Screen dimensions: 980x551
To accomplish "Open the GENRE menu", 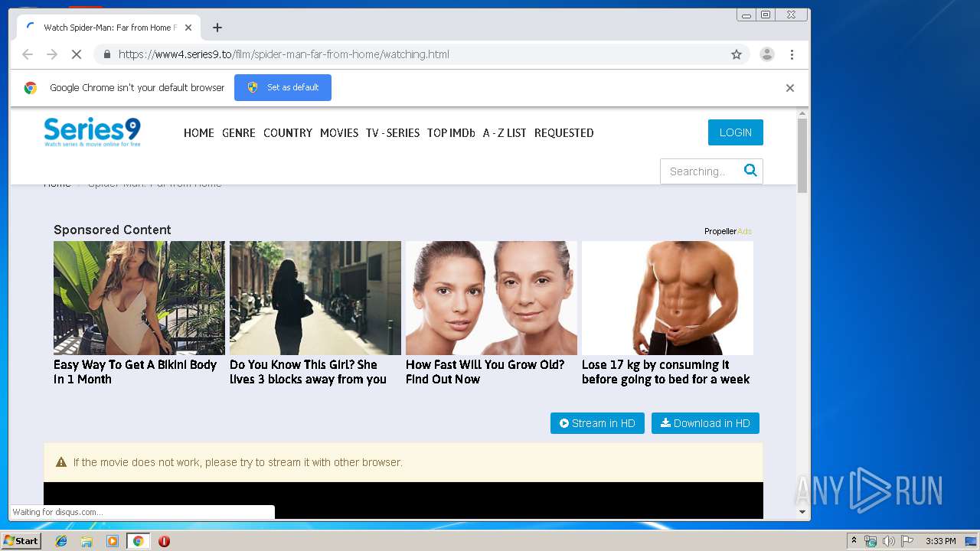I will 239,133.
